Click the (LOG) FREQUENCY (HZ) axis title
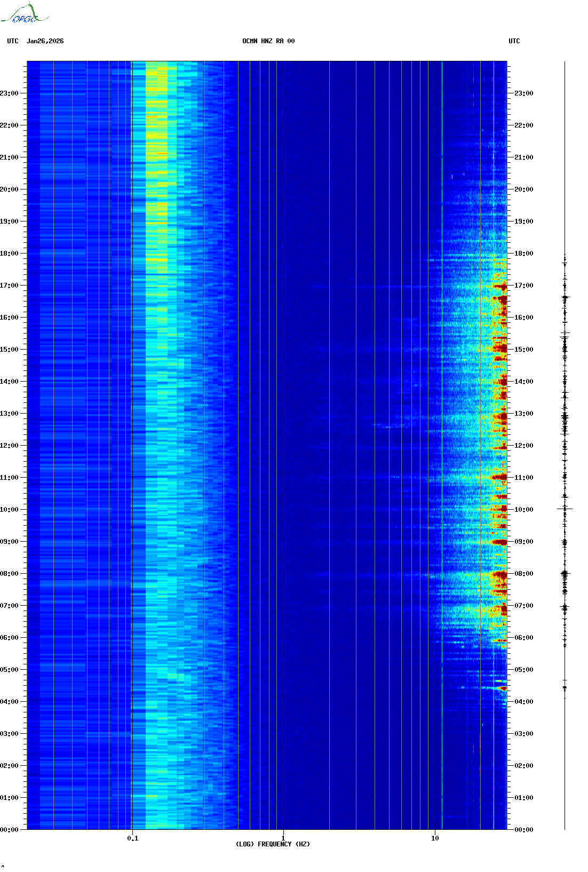 coord(273,844)
